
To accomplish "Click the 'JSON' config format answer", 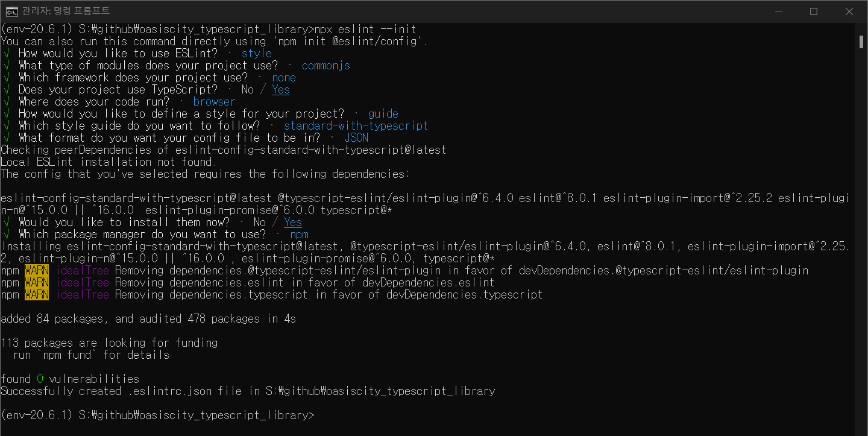I will pos(356,137).
